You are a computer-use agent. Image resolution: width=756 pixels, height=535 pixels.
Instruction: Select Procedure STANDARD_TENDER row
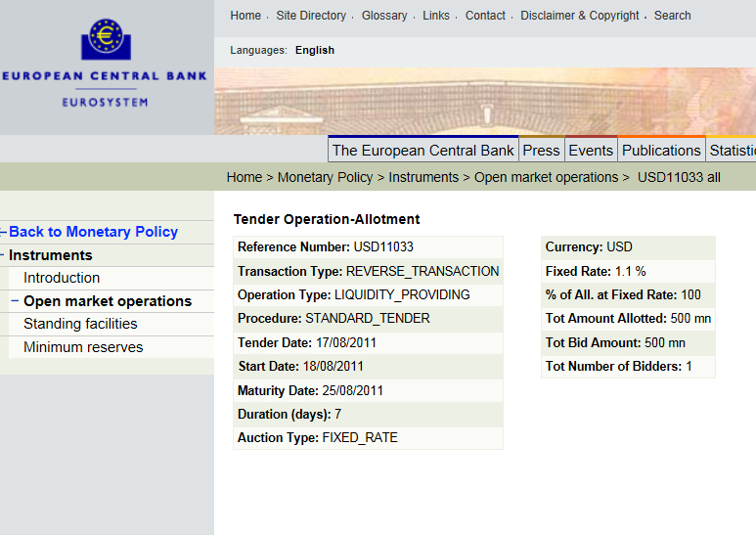pyautogui.click(x=368, y=319)
